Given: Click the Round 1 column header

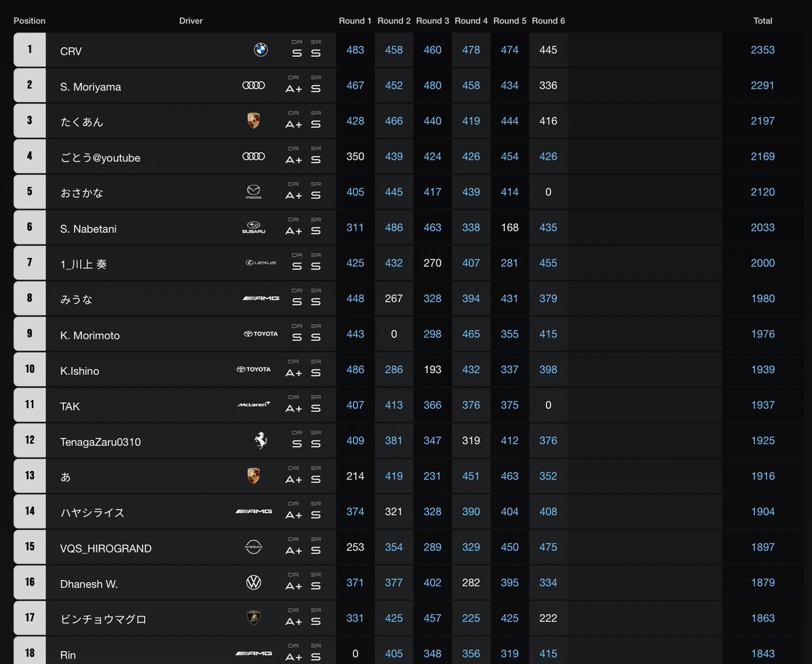Looking at the screenshot, I should pos(355,21).
